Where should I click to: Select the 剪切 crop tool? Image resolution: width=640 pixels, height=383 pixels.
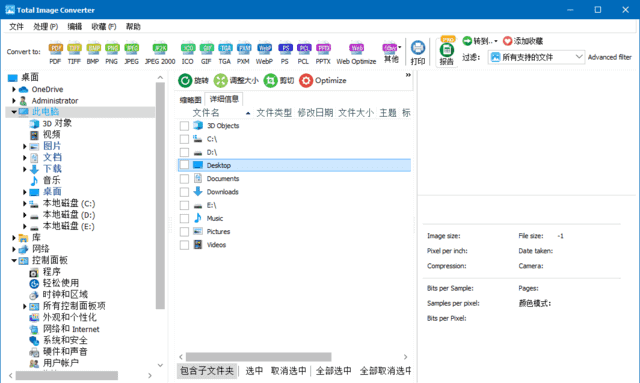(279, 80)
